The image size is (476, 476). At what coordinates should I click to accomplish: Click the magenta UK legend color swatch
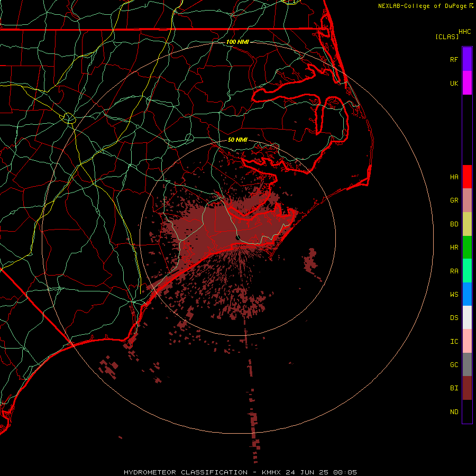[467, 83]
